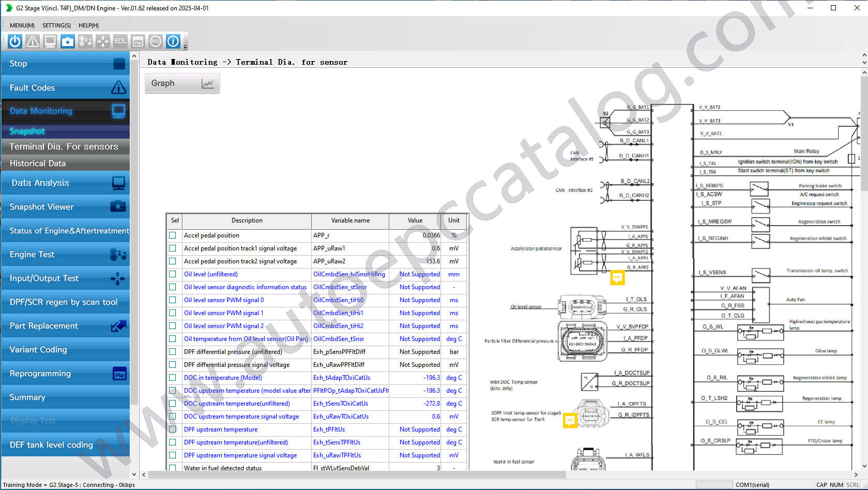Open the snapshot camera toolbar icon
Viewport: 868px width, 490px height.
pyautogui.click(x=68, y=41)
